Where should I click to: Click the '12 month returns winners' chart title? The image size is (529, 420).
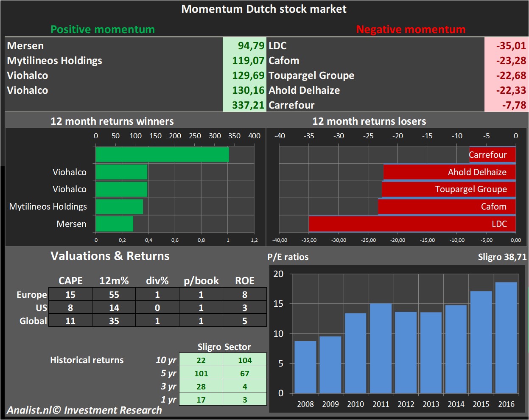click(x=112, y=121)
